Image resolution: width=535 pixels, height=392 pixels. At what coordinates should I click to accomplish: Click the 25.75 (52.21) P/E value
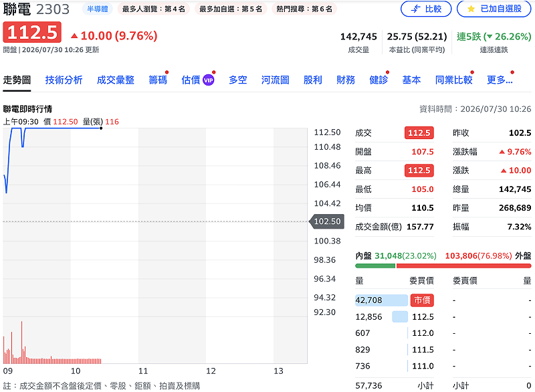click(x=417, y=37)
